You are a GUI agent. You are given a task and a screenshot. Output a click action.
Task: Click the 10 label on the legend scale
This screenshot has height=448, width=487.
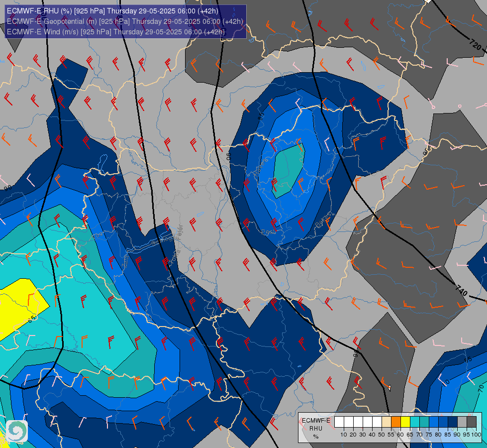pyautogui.click(x=344, y=435)
